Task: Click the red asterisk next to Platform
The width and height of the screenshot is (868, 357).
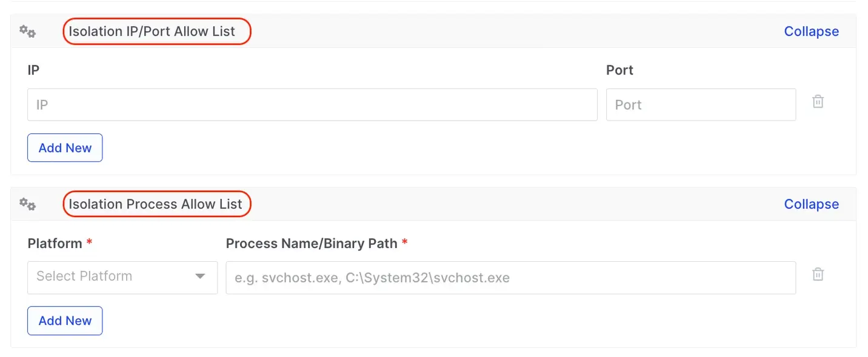Action: point(90,243)
